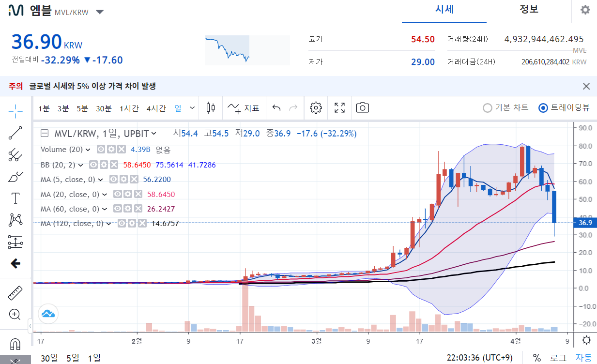Redo the last chart action
The image size is (597, 364).
pyautogui.click(x=293, y=108)
